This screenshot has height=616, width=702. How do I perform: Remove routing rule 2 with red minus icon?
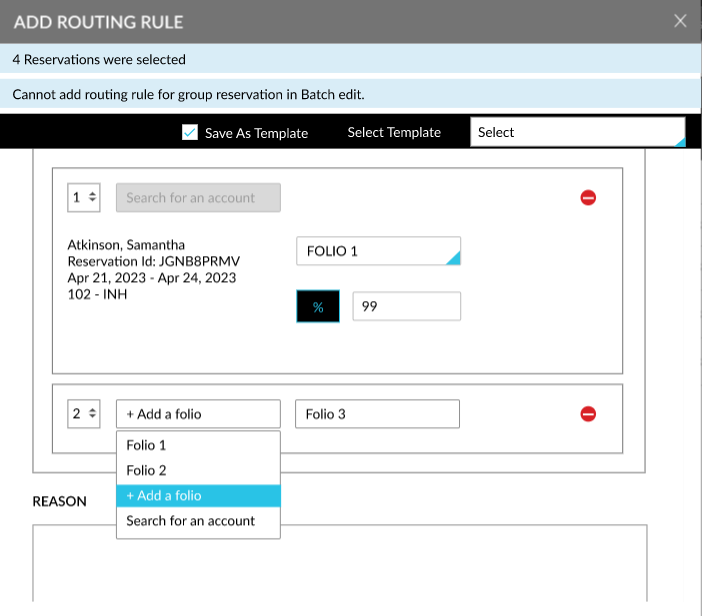click(x=588, y=414)
